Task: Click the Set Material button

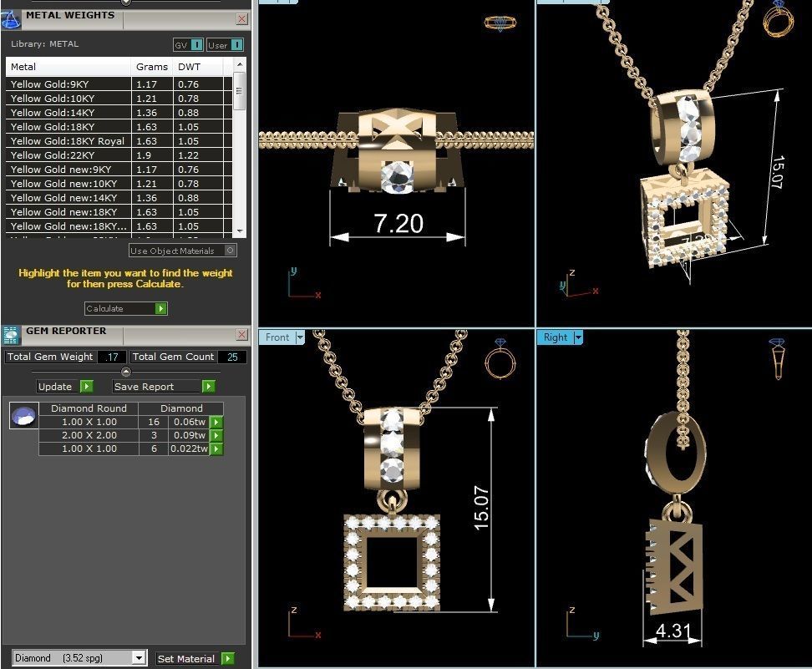Action: 195,659
